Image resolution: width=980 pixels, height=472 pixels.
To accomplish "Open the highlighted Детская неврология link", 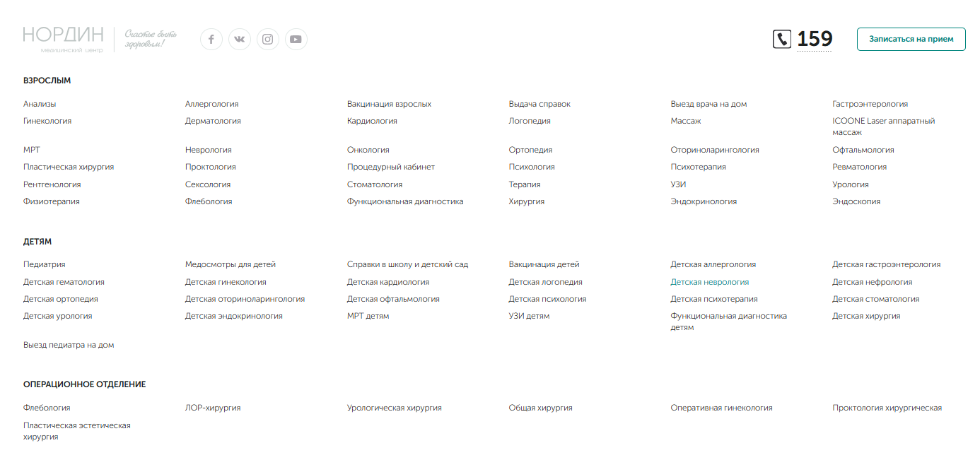I will 710,282.
